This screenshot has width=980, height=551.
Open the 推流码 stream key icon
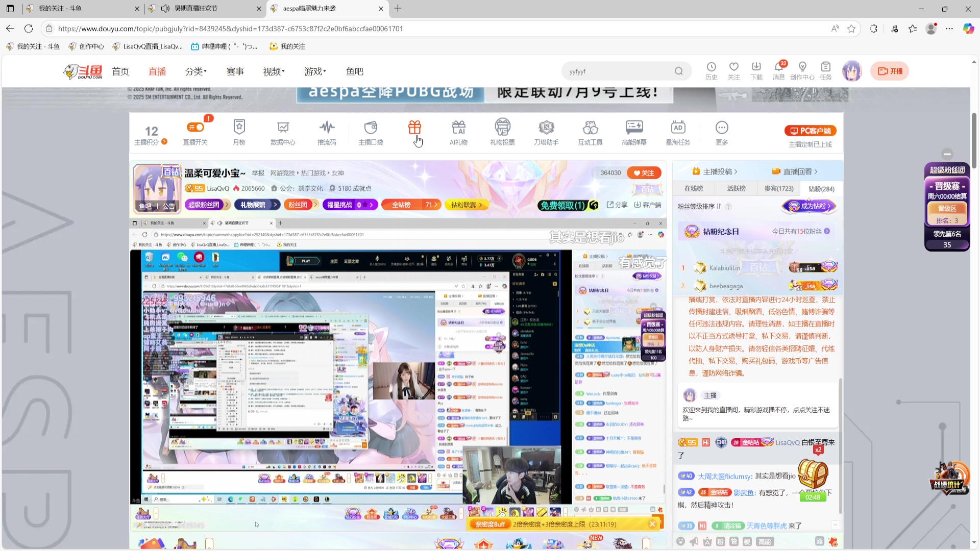327,133
